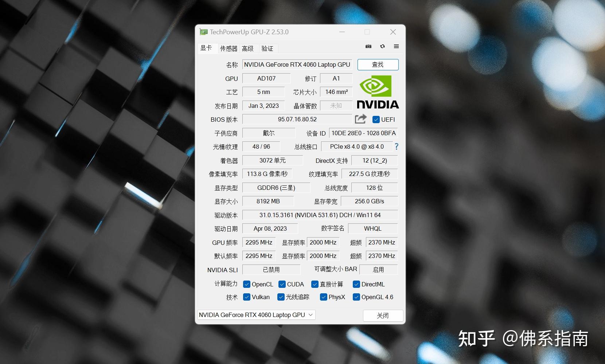The image size is (605, 364).
Task: Switch to the 传感器 sensors tab
Action: [x=229, y=48]
